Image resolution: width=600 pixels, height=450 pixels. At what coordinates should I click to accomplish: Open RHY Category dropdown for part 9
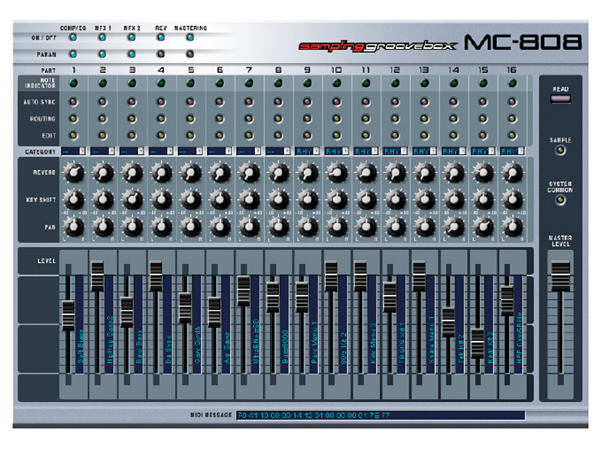point(307,152)
